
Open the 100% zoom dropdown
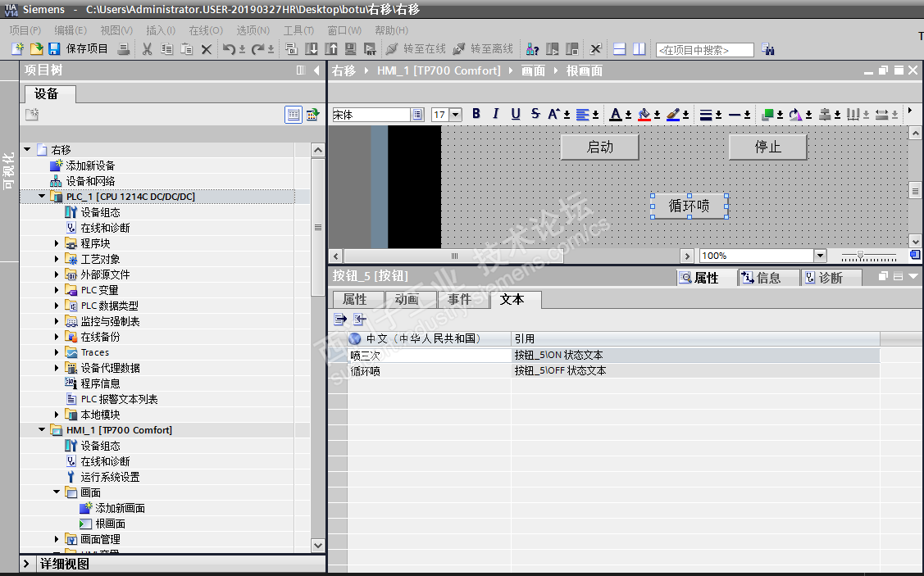[820, 256]
